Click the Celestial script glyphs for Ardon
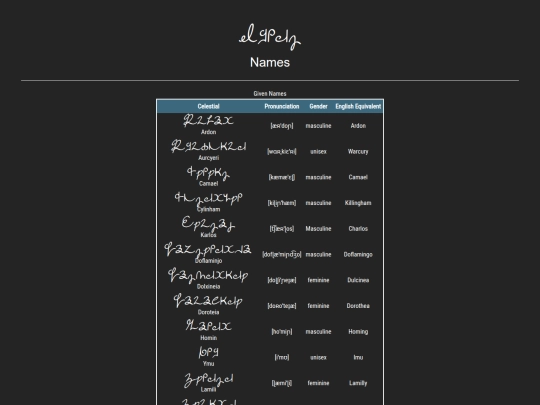 pos(208,121)
